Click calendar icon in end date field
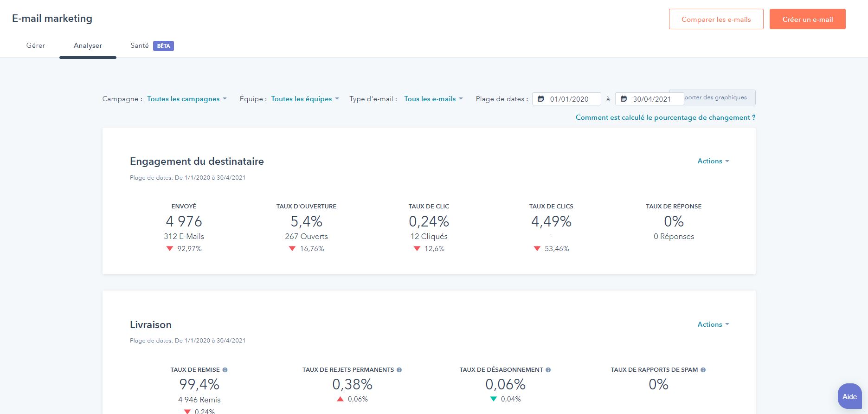The width and height of the screenshot is (868, 414). click(x=624, y=99)
